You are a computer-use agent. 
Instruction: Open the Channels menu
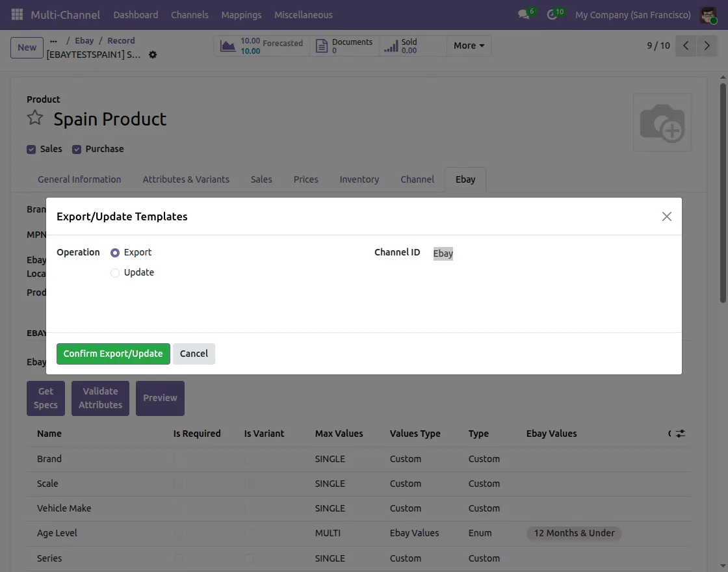point(189,15)
